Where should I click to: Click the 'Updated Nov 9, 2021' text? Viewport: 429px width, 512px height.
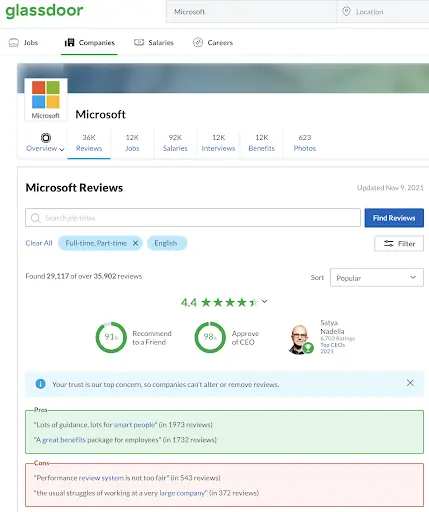[390, 188]
